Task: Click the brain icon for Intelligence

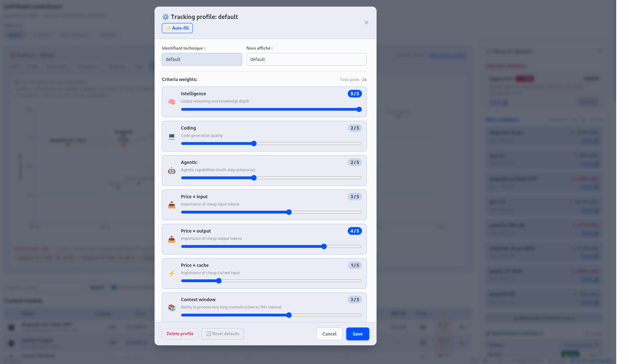Action: tap(172, 102)
